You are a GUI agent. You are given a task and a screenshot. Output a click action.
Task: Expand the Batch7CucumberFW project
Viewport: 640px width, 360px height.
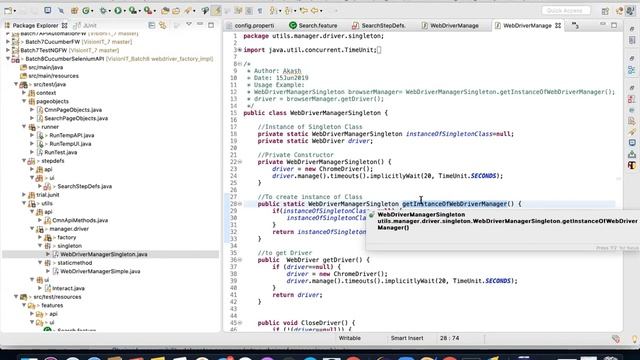pos(8,42)
